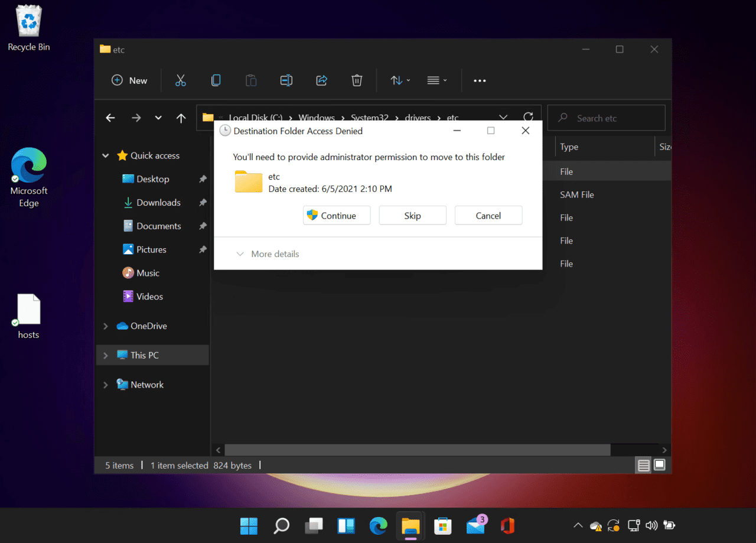
Task: Cut the selected file
Action: pos(180,80)
